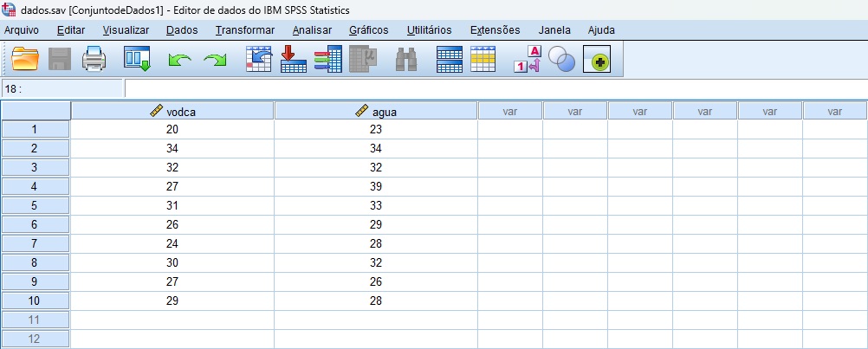Open the Visualizar menu
Screen dimensions: 868x349
pyautogui.click(x=126, y=30)
